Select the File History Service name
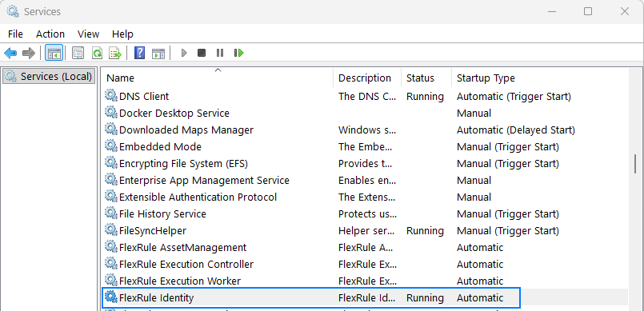The height and width of the screenshot is (311, 644). point(162,214)
